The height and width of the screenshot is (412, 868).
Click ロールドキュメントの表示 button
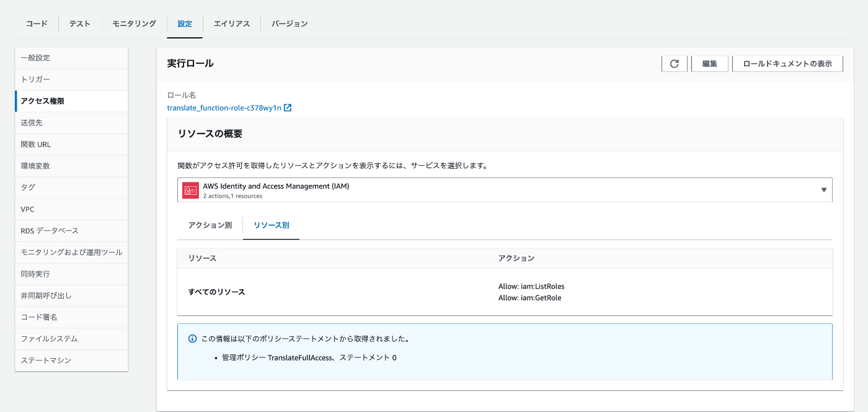(x=787, y=64)
